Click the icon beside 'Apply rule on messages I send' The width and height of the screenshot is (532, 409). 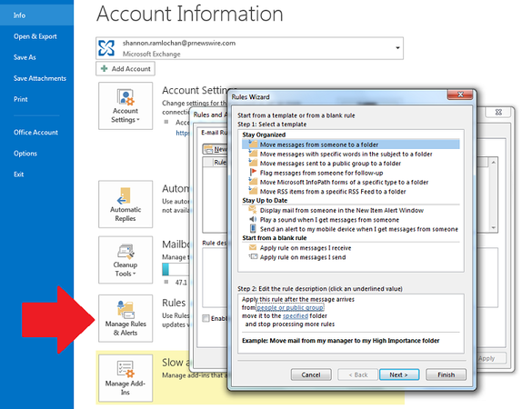(x=253, y=256)
